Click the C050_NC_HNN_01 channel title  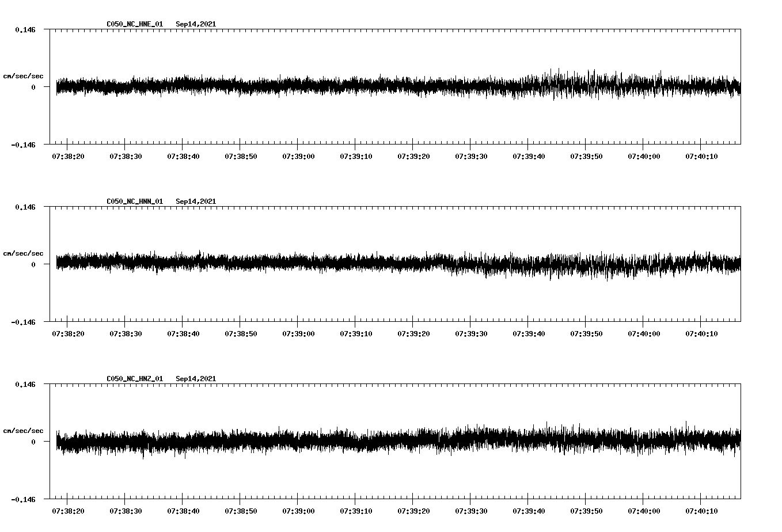[x=135, y=202]
